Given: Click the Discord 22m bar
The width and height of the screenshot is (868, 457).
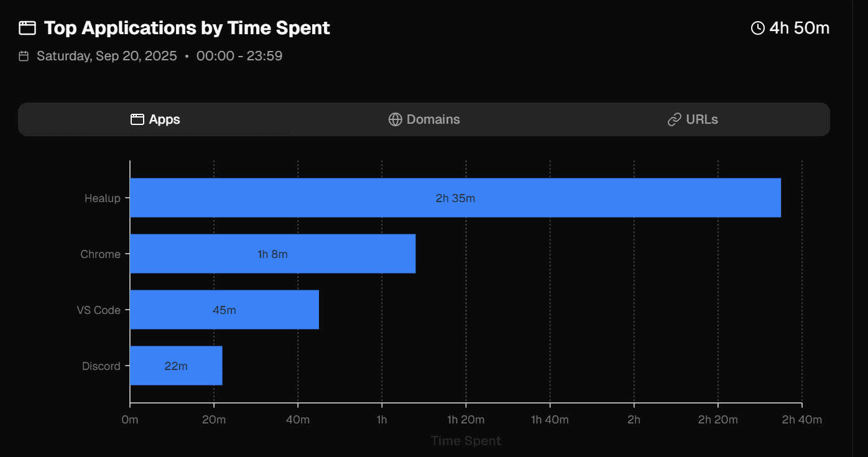Looking at the screenshot, I should (x=176, y=366).
